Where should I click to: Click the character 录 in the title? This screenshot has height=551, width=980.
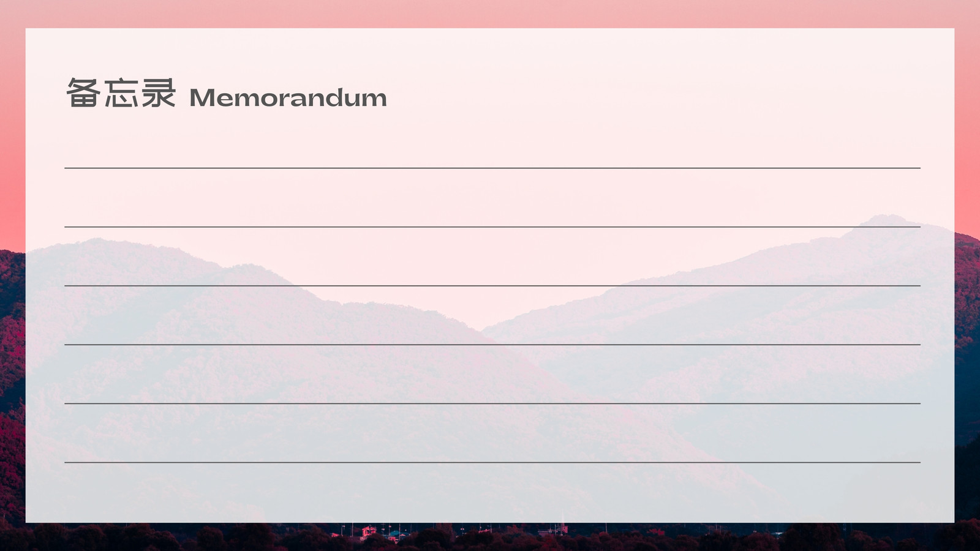(159, 93)
